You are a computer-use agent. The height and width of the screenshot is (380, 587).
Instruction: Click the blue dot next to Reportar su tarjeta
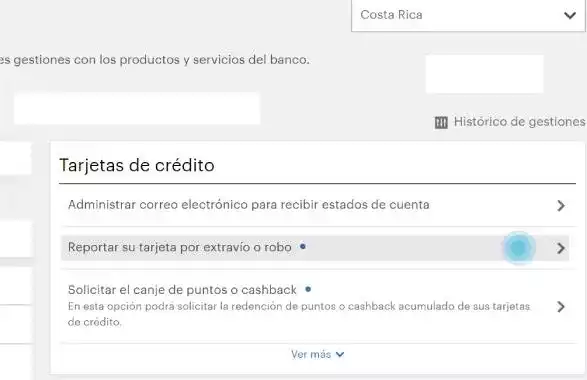tap(303, 246)
